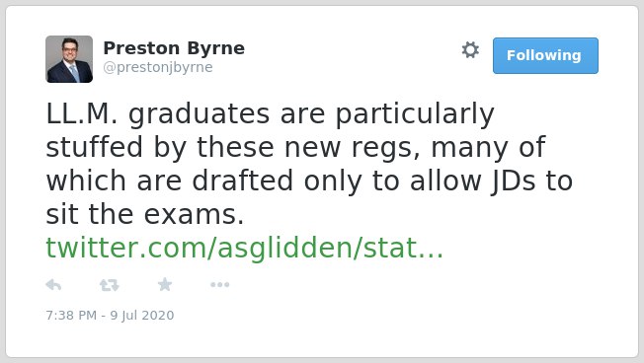Reply to Preston Byrne's tweet
The height and width of the screenshot is (363, 644).
53,285
